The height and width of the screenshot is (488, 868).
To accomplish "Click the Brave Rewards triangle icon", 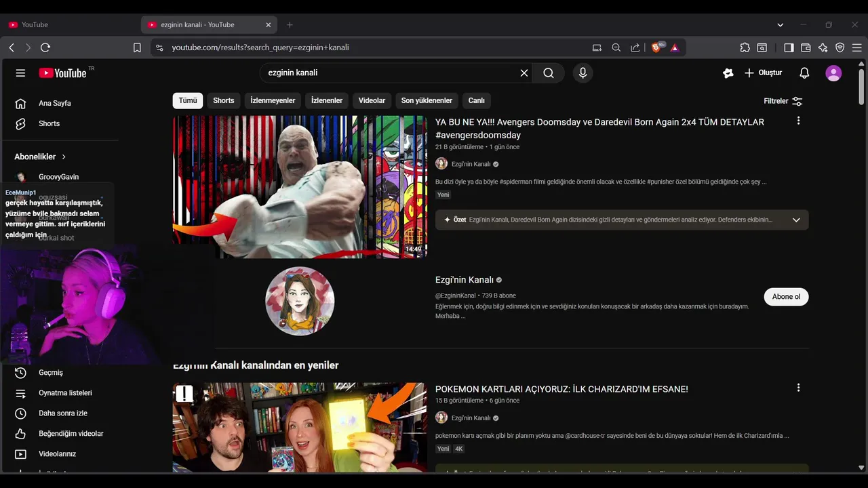I will 675,47.
